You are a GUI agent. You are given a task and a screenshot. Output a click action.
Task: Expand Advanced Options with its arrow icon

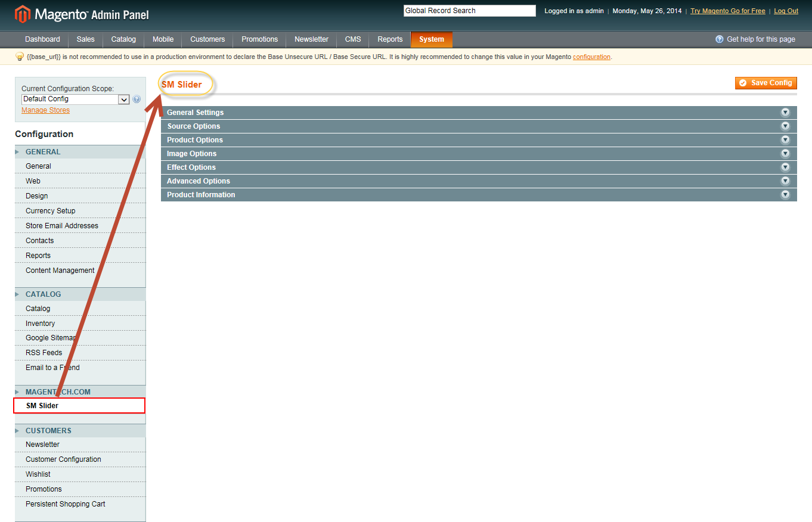coord(785,181)
